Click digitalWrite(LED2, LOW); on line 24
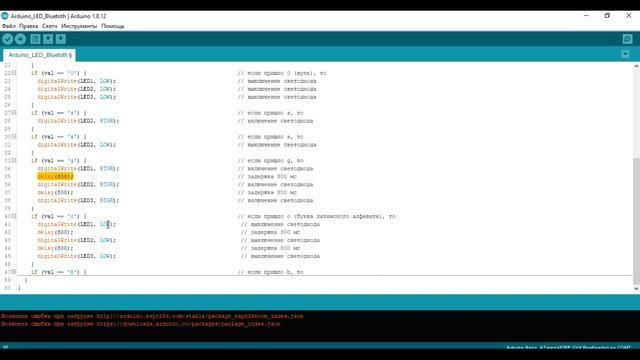 (x=77, y=89)
